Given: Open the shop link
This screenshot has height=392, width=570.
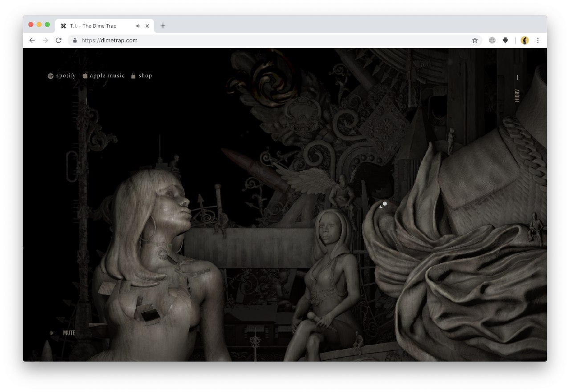Looking at the screenshot, I should coord(141,76).
